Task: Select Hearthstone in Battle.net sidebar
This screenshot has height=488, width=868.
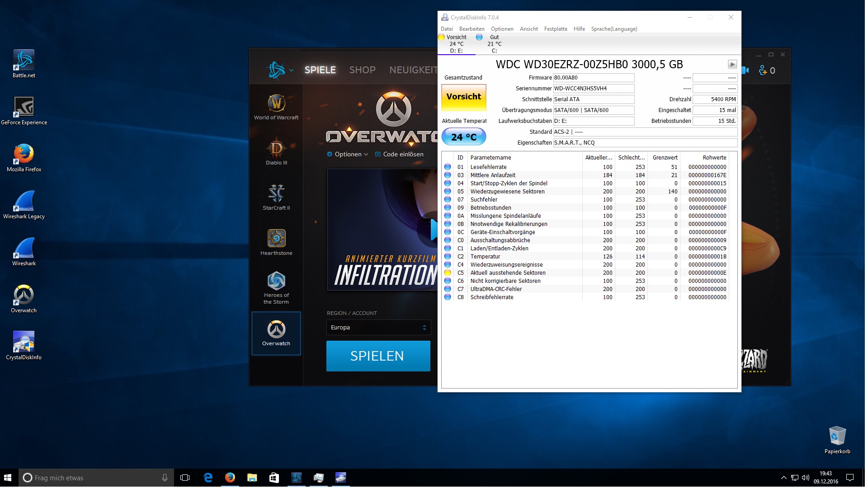Action: coord(276,242)
